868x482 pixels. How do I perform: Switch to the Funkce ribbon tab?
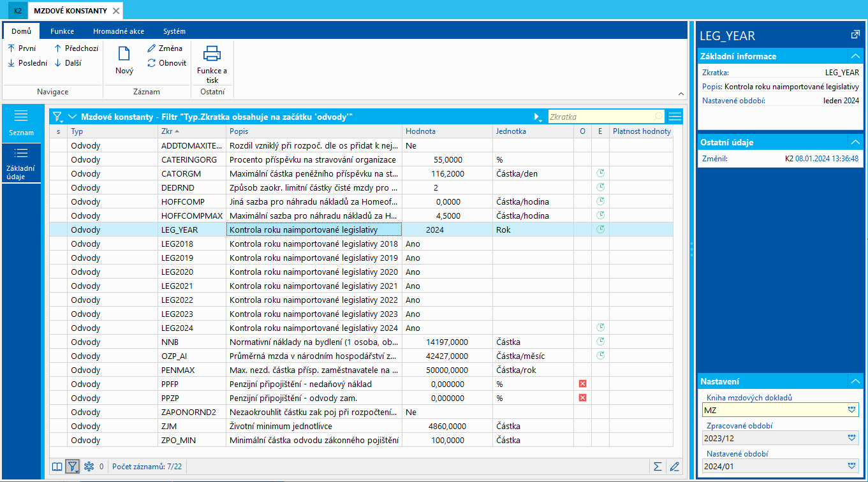tap(63, 31)
